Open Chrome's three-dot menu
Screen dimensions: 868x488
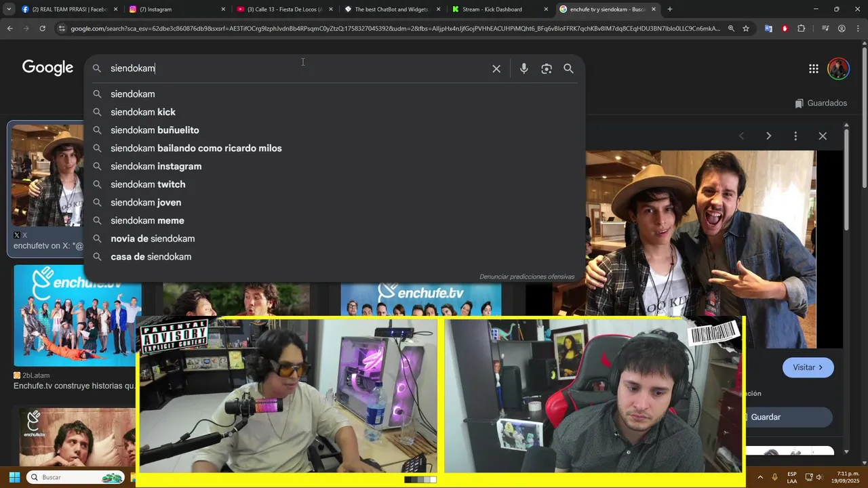(859, 28)
